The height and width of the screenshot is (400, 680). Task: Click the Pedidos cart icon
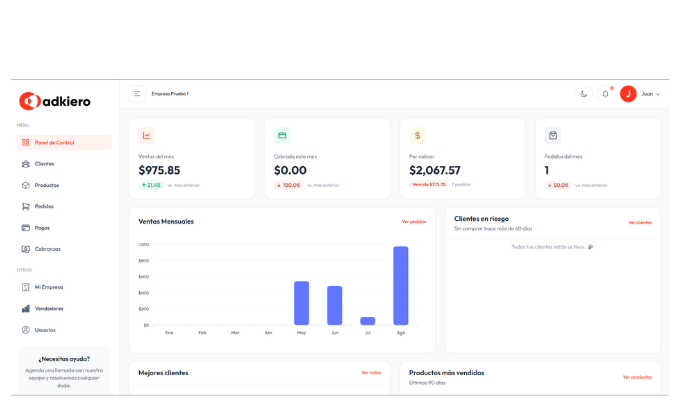[26, 206]
